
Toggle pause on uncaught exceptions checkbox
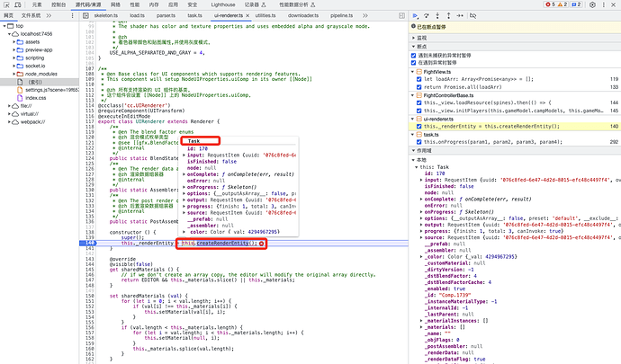(413, 56)
